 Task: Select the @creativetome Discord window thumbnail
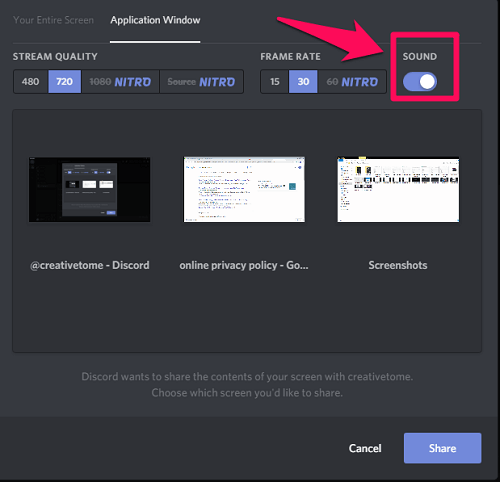tap(89, 189)
